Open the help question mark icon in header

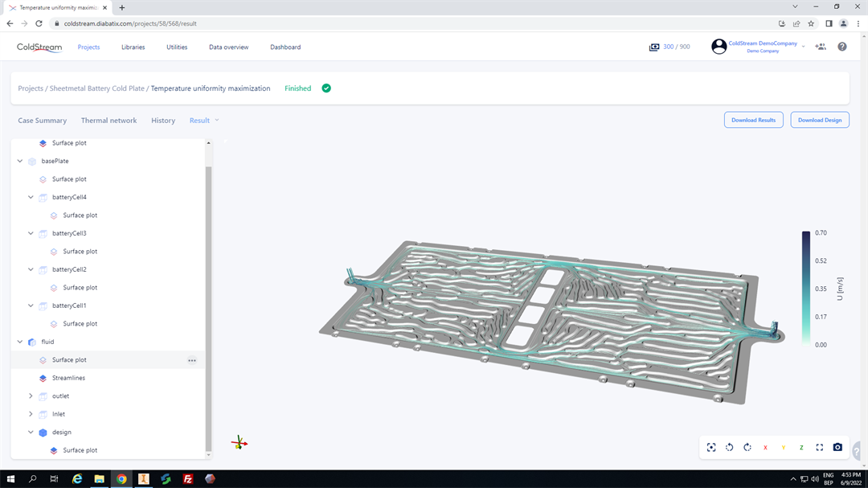[x=841, y=47]
